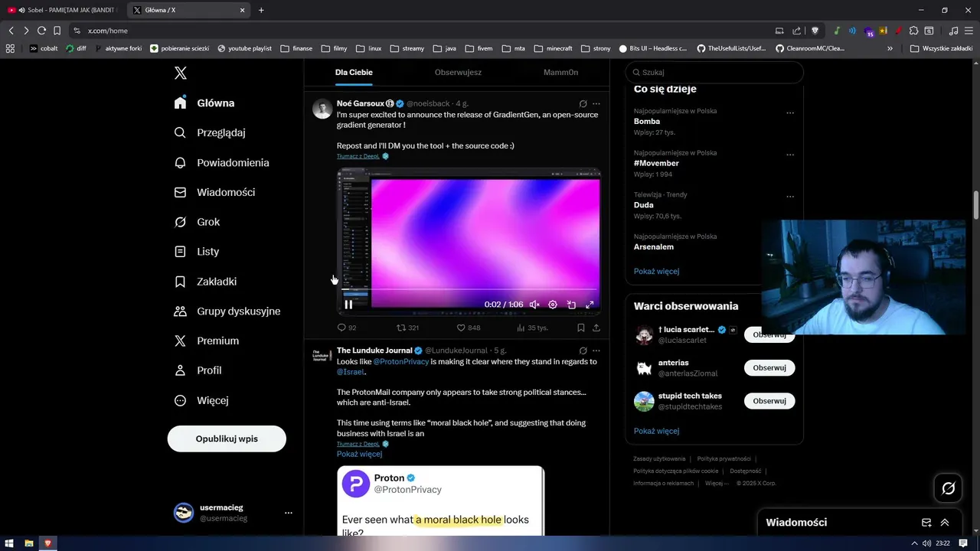The image size is (980, 551).
Task: Open Zakładki bookmarks in the sidebar
Action: click(205, 282)
